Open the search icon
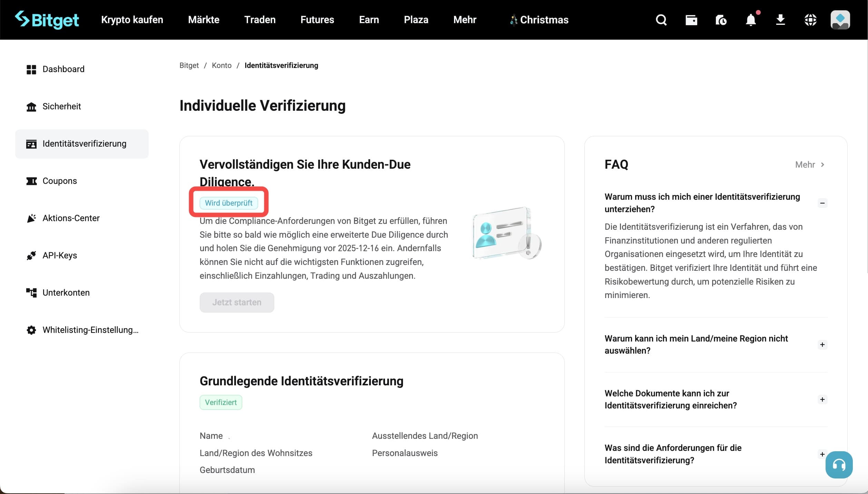The height and width of the screenshot is (494, 868). click(661, 20)
